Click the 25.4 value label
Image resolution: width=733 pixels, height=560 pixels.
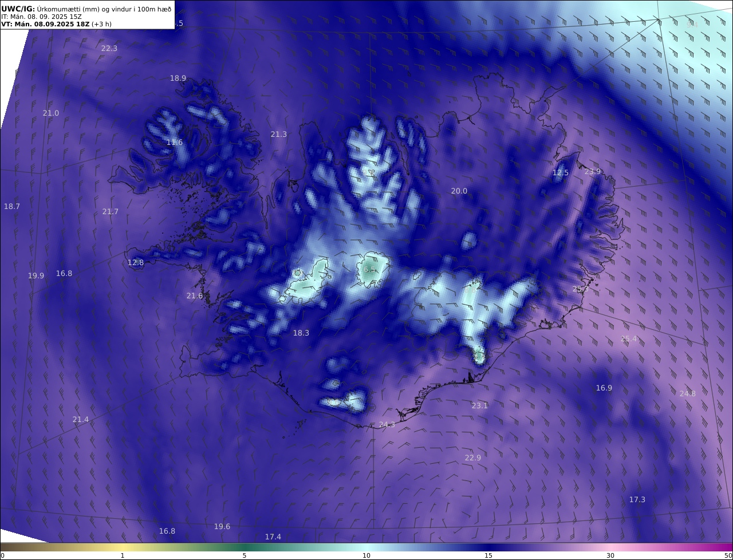[629, 339]
